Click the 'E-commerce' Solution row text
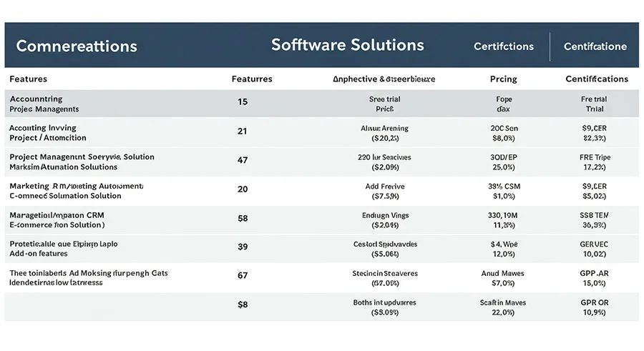 (57, 225)
